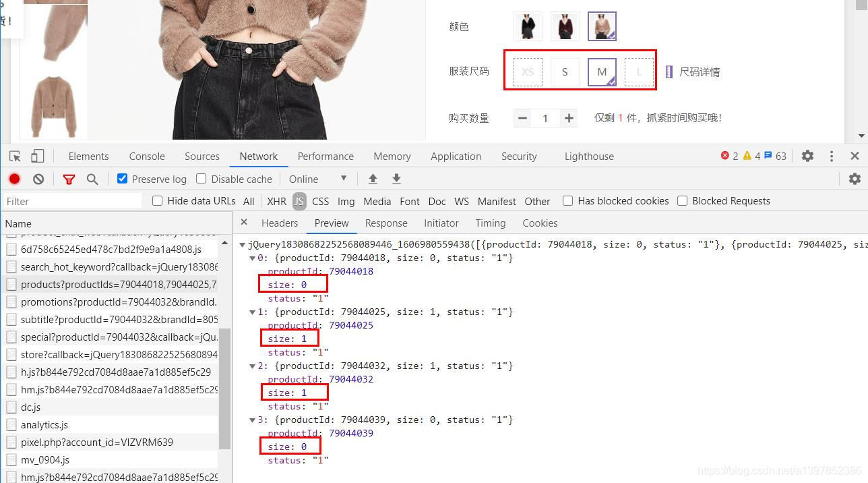Show the Timing tab
Image resolution: width=868 pixels, height=483 pixels.
490,223
